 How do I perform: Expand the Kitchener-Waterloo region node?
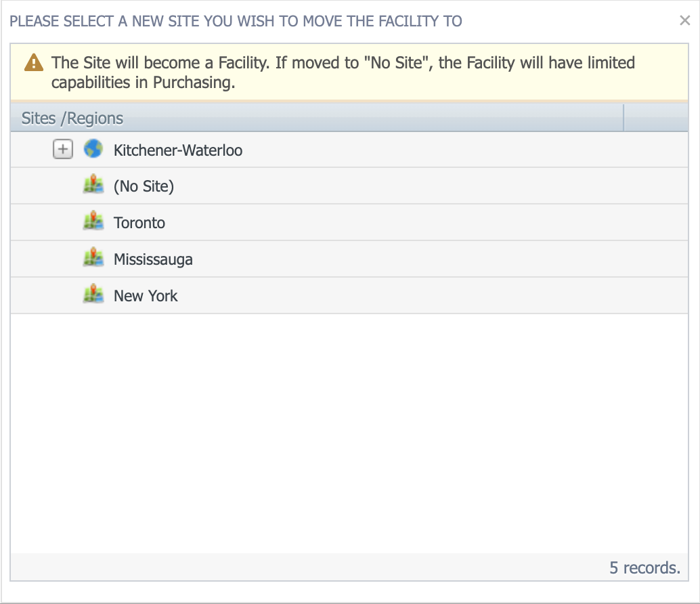click(62, 150)
